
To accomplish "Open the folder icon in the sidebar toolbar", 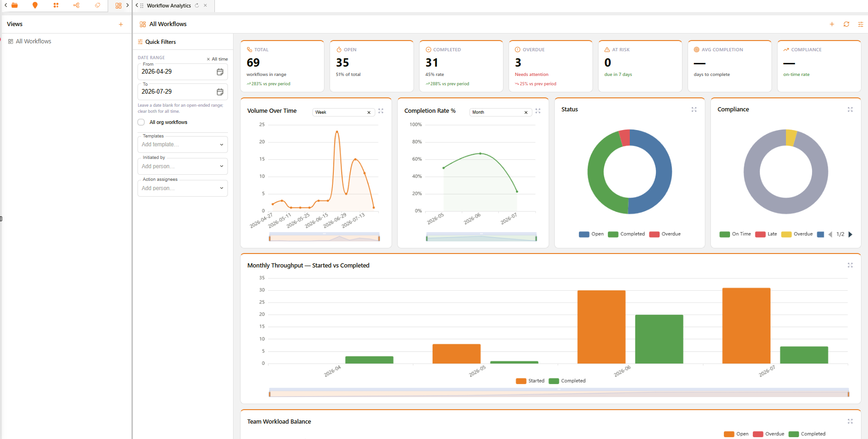I will (14, 5).
